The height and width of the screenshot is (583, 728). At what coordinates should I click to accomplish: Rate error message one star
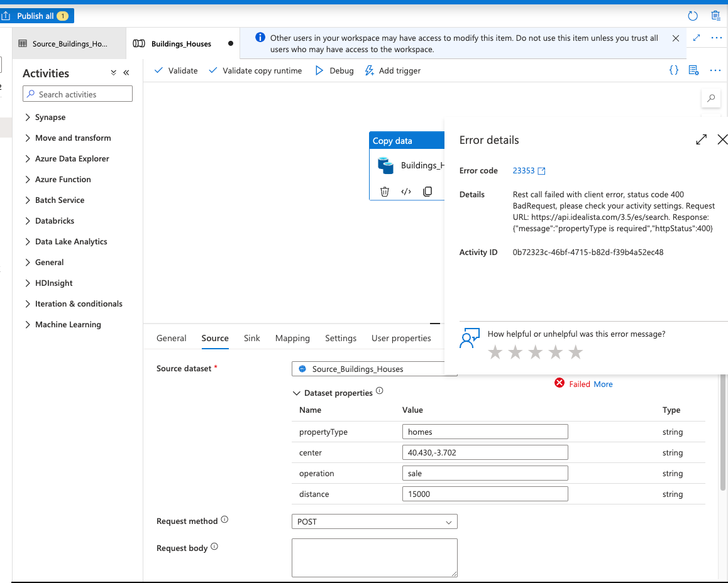coord(495,352)
